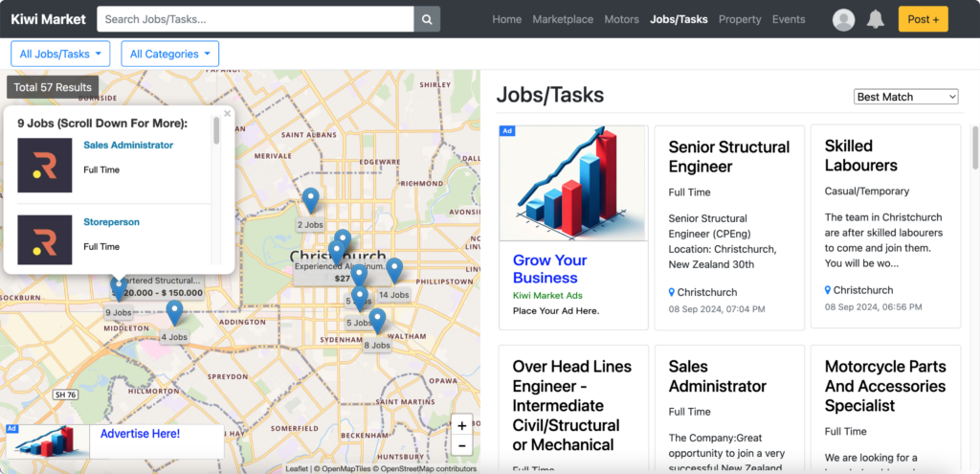Click the job listings scrollbar
Screen dimensions: 980x474
975,147
